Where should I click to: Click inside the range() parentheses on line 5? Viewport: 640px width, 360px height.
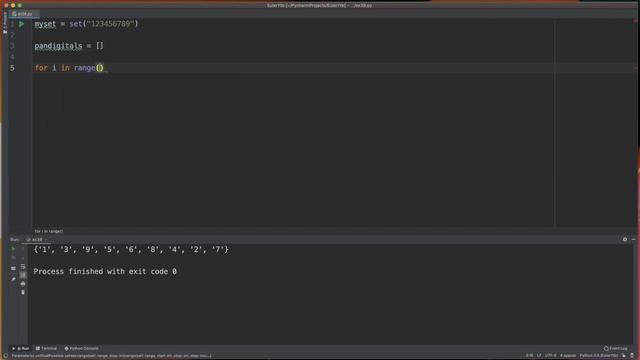pyautogui.click(x=100, y=68)
